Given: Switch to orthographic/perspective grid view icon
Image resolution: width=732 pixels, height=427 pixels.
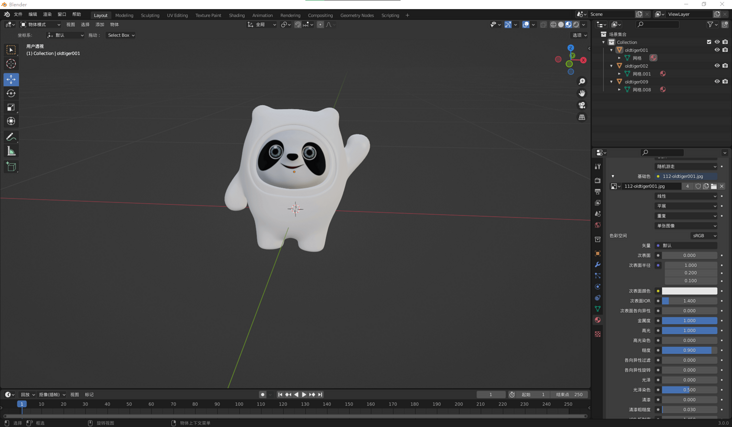Looking at the screenshot, I should 582,117.
